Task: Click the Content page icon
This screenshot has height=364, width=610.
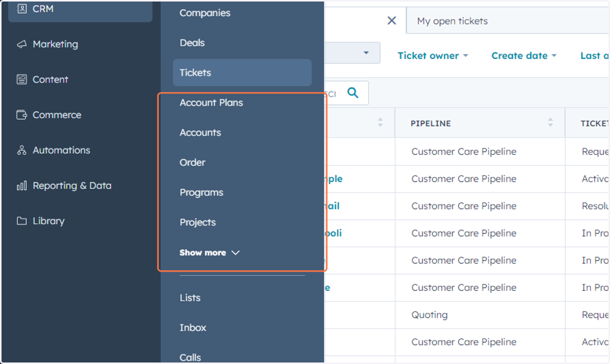Action: point(21,80)
